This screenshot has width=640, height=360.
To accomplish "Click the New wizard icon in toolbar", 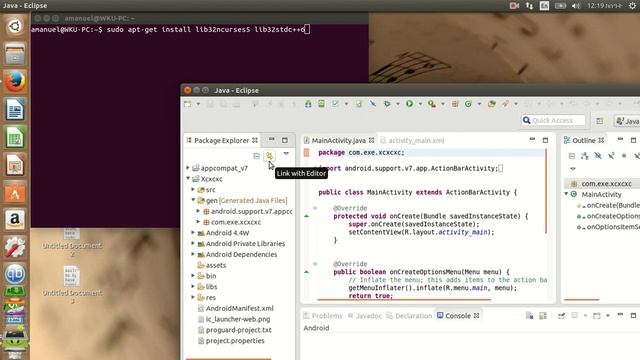I will pyautogui.click(x=188, y=104).
